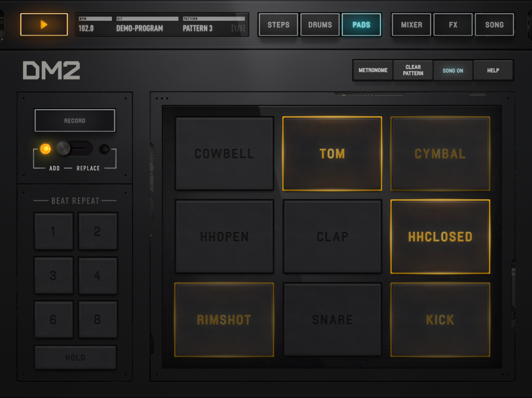Enable the METRONOME
Viewport: 532px width, 398px height.
373,71
